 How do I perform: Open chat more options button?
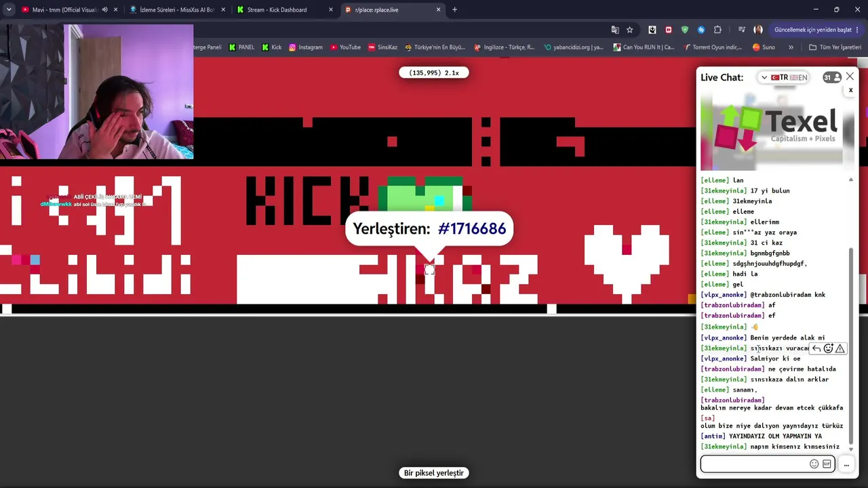846,464
